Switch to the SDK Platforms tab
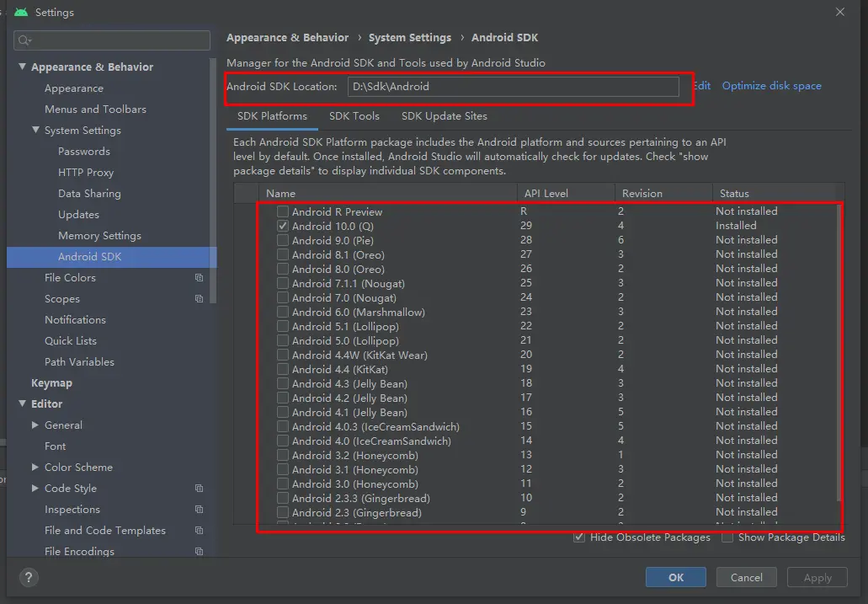The width and height of the screenshot is (868, 604). click(x=272, y=116)
